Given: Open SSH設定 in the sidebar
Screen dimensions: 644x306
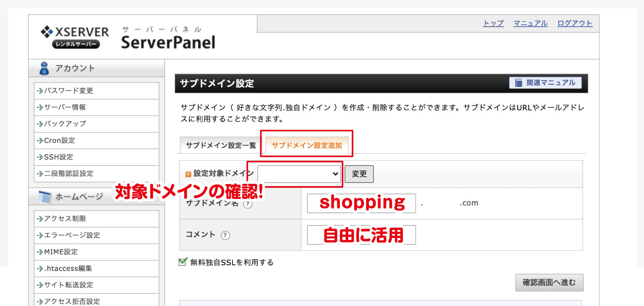Looking at the screenshot, I should pyautogui.click(x=59, y=157).
